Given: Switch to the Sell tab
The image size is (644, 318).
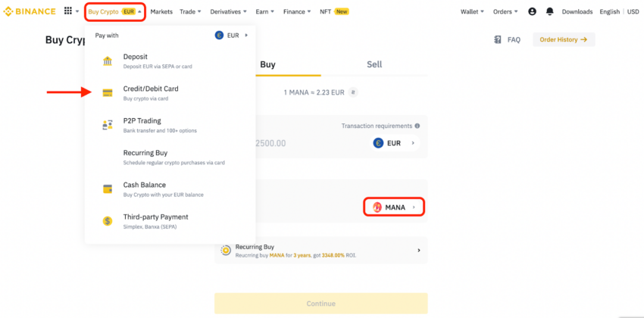Looking at the screenshot, I should click(x=374, y=64).
